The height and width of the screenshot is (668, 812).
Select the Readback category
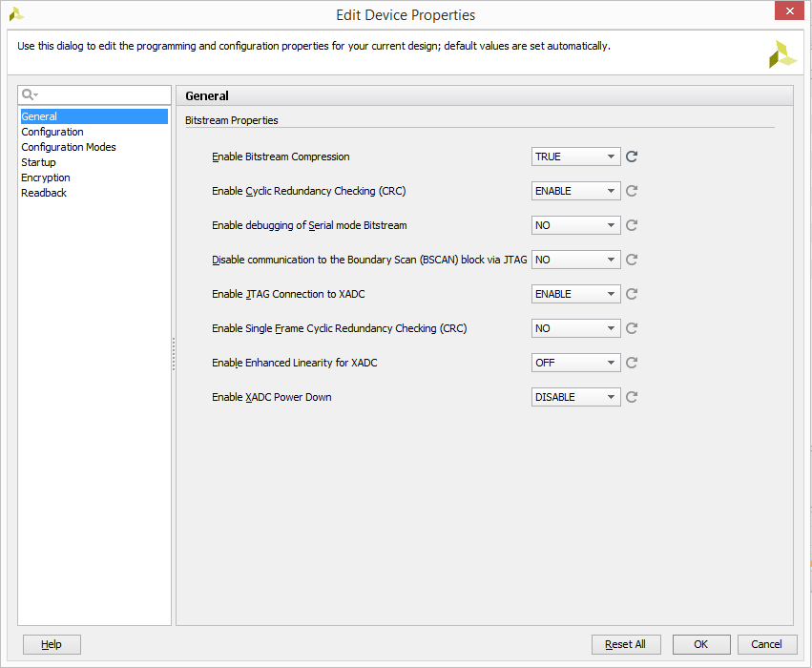94,193
